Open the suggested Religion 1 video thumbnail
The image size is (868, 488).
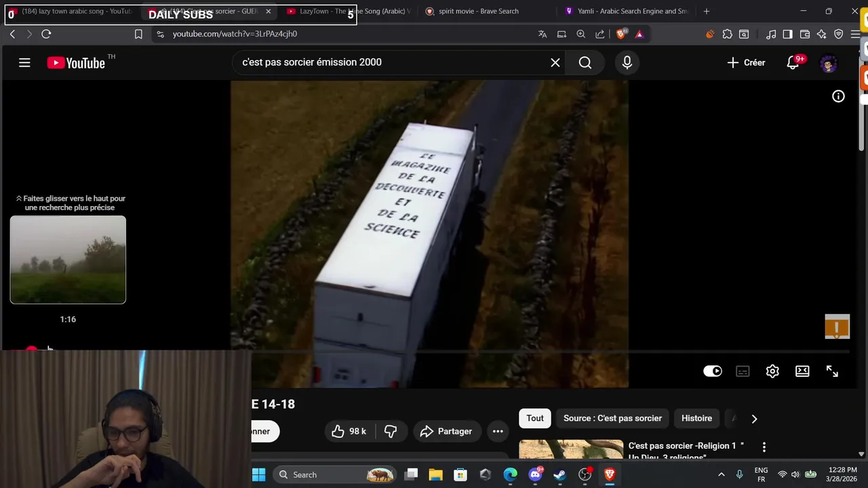point(571,450)
